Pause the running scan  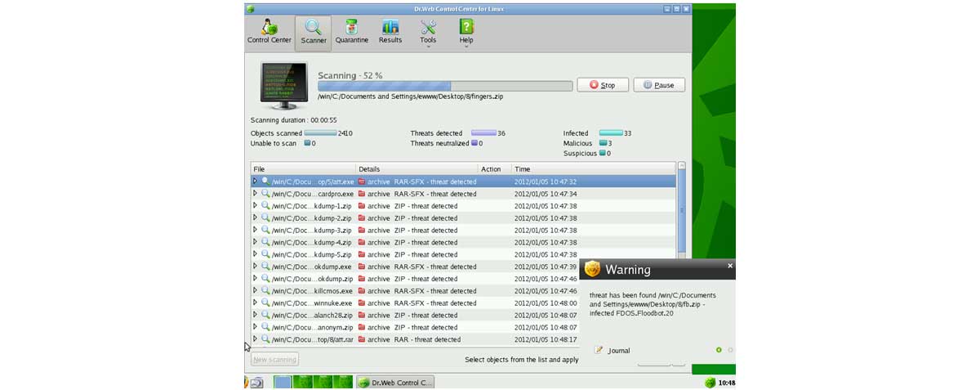click(x=659, y=85)
